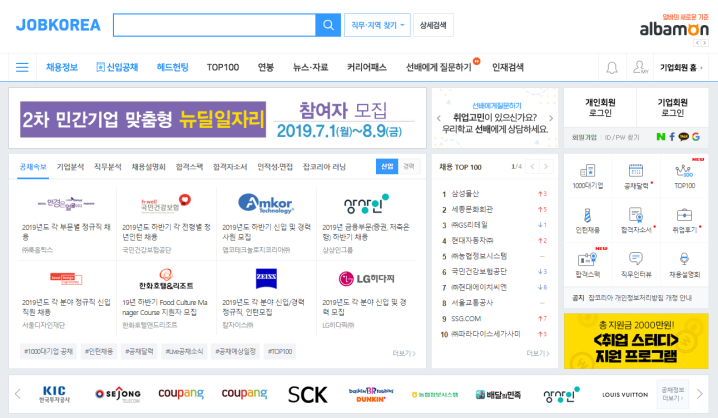
Task: Open the SCK logo in carousel
Action: (x=308, y=394)
